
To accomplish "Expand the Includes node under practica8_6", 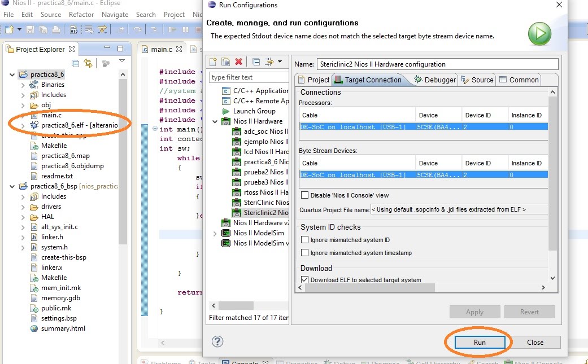I will pos(23,95).
